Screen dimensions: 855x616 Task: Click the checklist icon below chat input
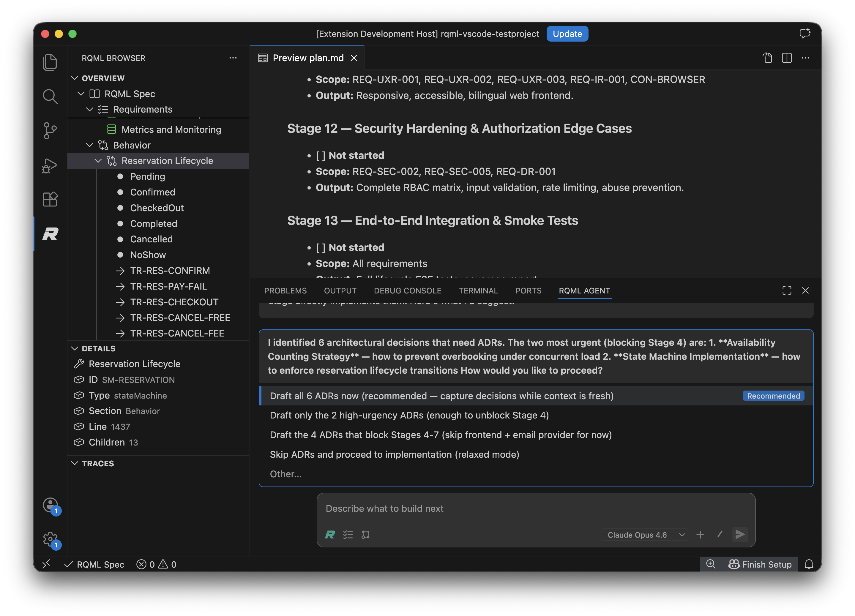point(348,535)
